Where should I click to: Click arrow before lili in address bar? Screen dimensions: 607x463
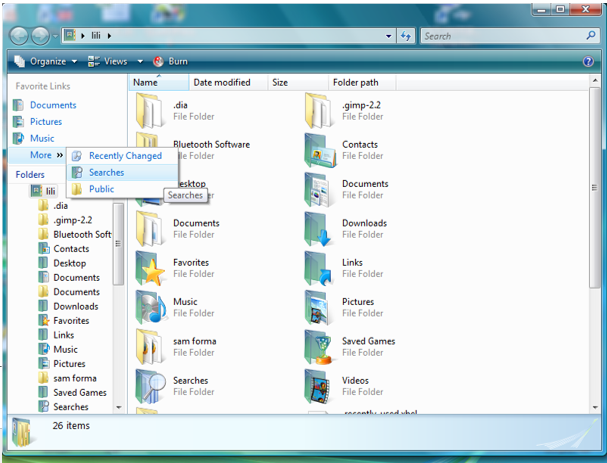pos(83,36)
